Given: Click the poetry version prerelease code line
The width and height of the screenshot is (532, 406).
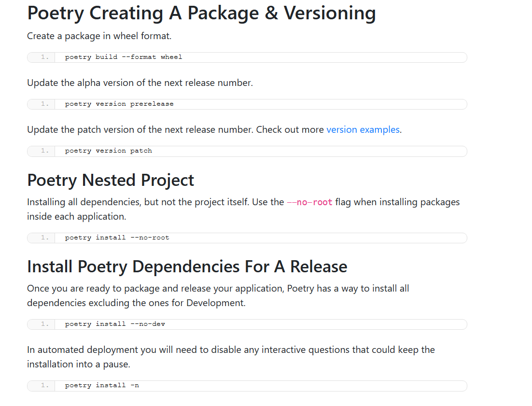Looking at the screenshot, I should (119, 104).
